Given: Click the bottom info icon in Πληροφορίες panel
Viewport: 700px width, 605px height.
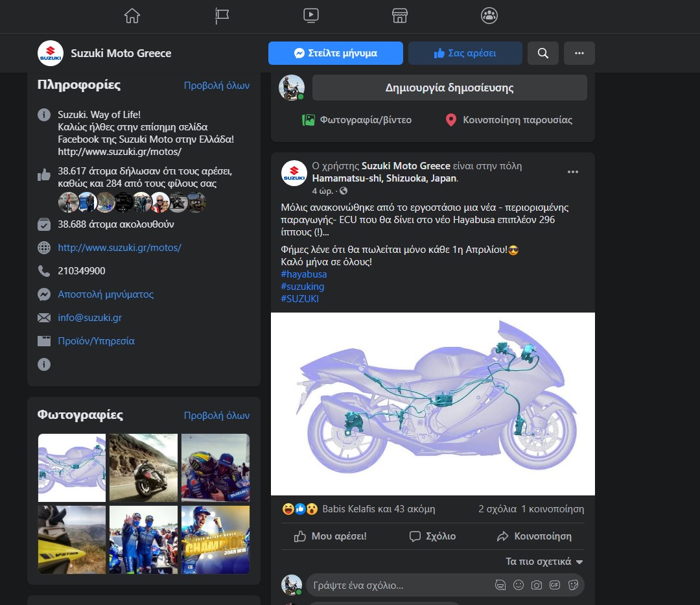Looking at the screenshot, I should [44, 364].
